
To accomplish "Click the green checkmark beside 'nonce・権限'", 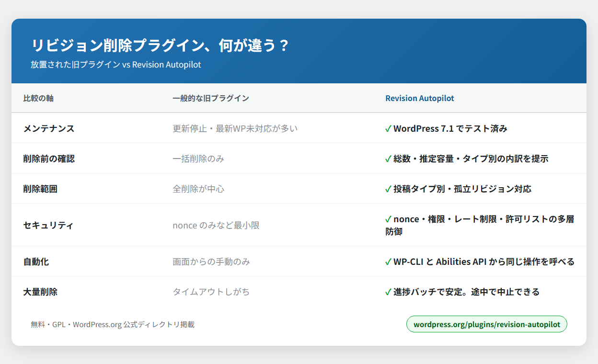I will pos(389,219).
